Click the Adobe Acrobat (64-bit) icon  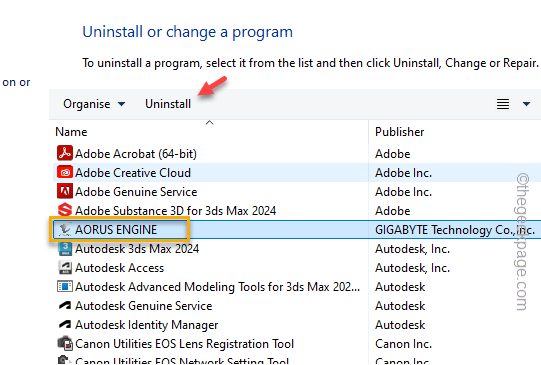(x=65, y=153)
